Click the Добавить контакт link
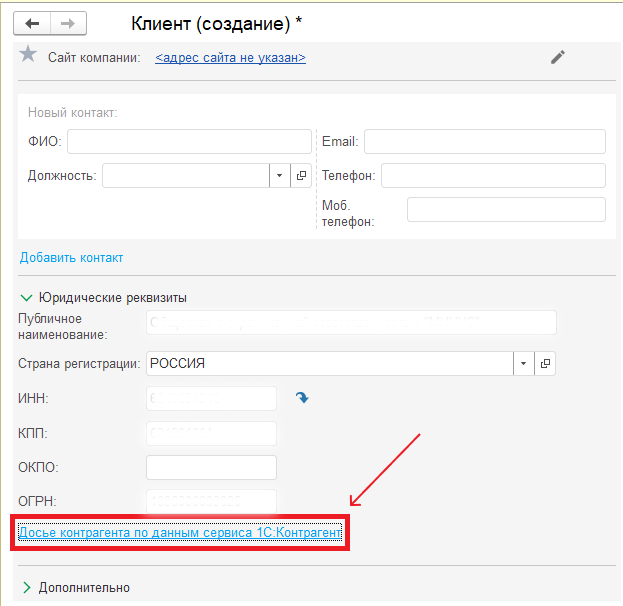The image size is (623, 606). point(71,257)
